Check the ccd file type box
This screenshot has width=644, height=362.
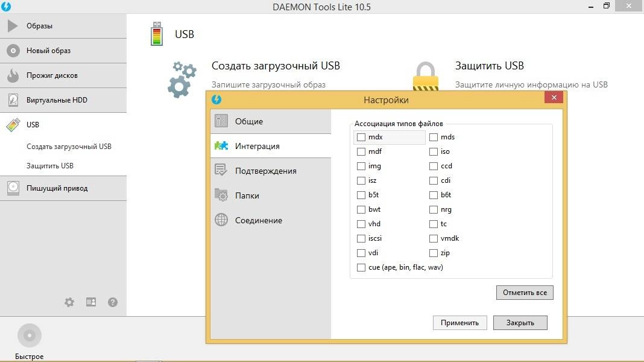point(434,166)
